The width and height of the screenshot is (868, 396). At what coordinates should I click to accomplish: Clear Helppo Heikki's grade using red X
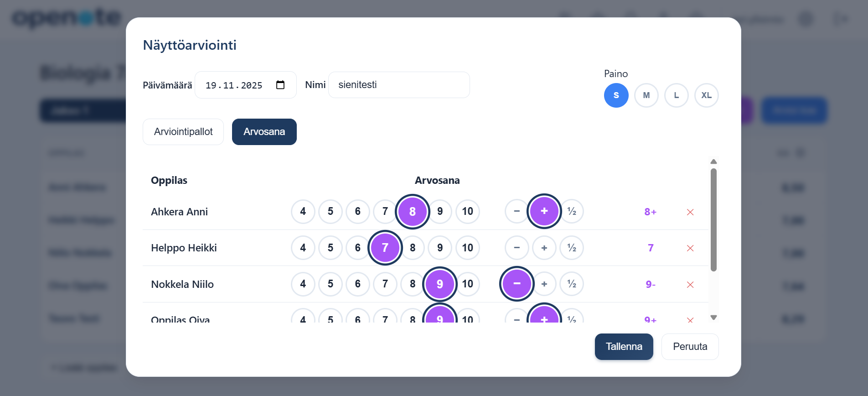(x=690, y=248)
